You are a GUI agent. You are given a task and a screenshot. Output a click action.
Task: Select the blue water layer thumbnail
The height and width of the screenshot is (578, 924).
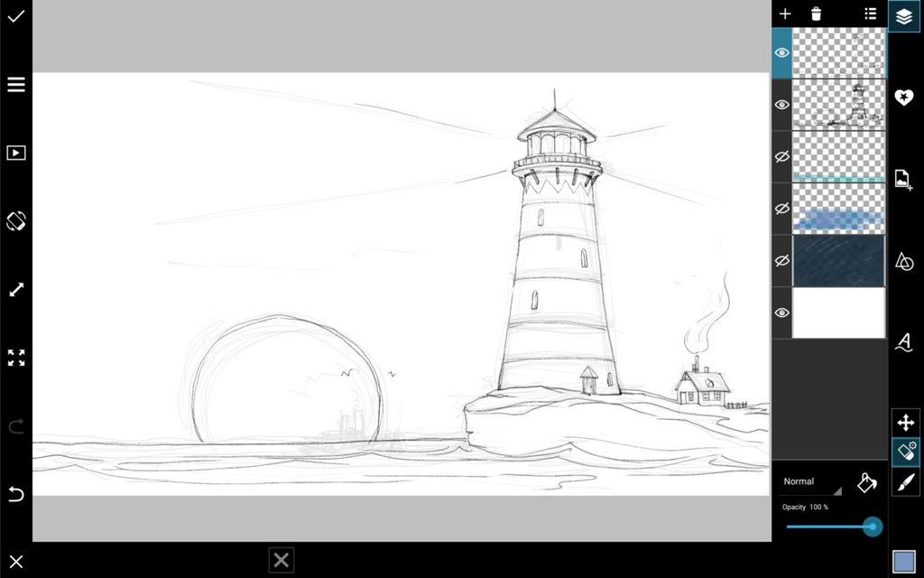pyautogui.click(x=838, y=209)
